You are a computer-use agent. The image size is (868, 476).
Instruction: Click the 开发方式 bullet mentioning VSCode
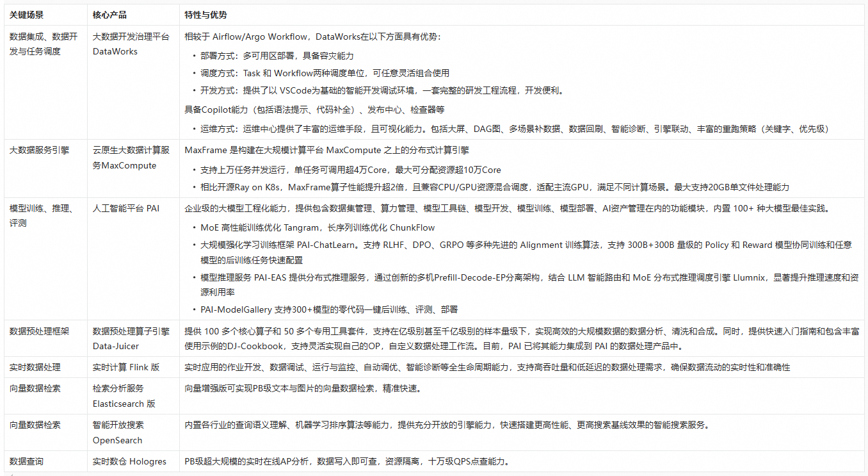tap(382, 90)
